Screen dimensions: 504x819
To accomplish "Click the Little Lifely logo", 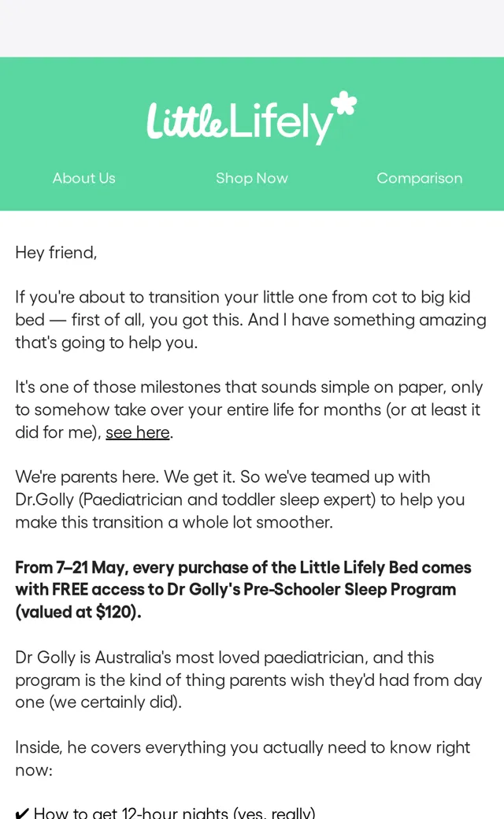I will [x=251, y=119].
